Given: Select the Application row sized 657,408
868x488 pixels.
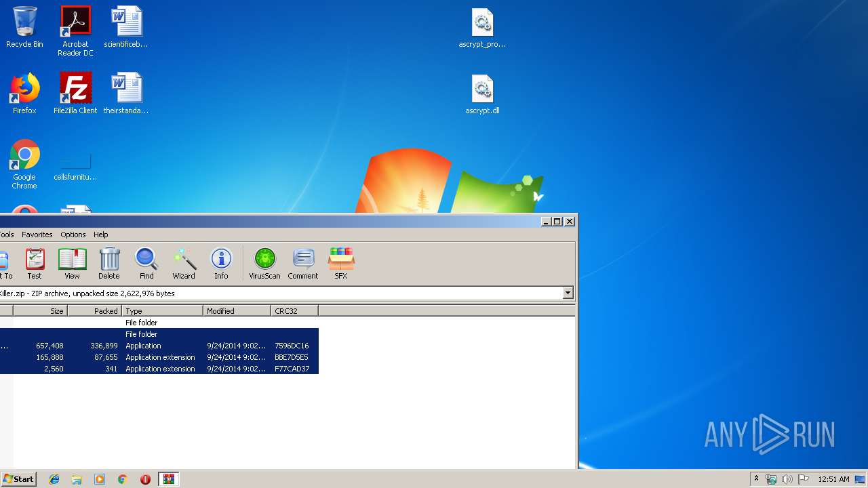Looking at the screenshot, I should [x=159, y=346].
